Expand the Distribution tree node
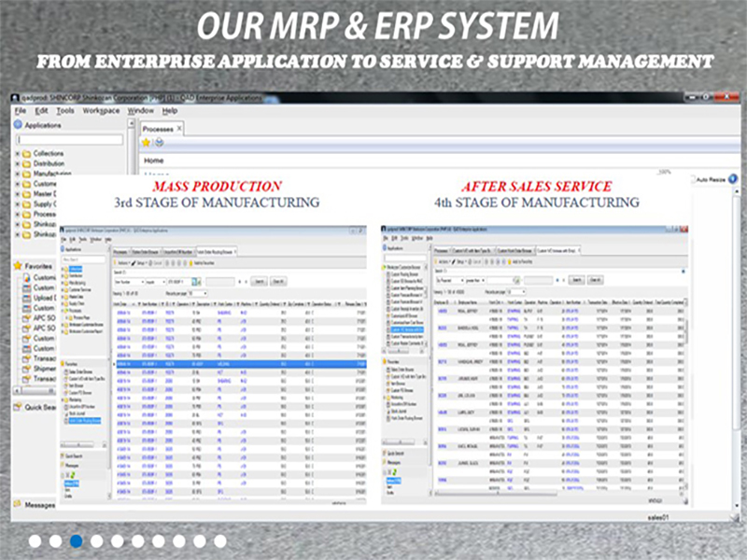 coord(17,163)
